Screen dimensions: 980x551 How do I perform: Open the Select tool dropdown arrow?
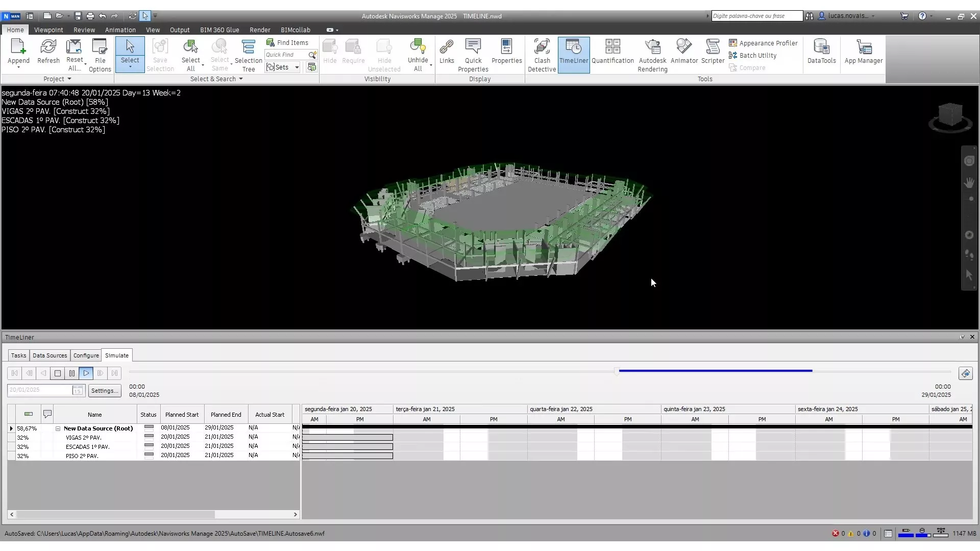click(x=130, y=67)
